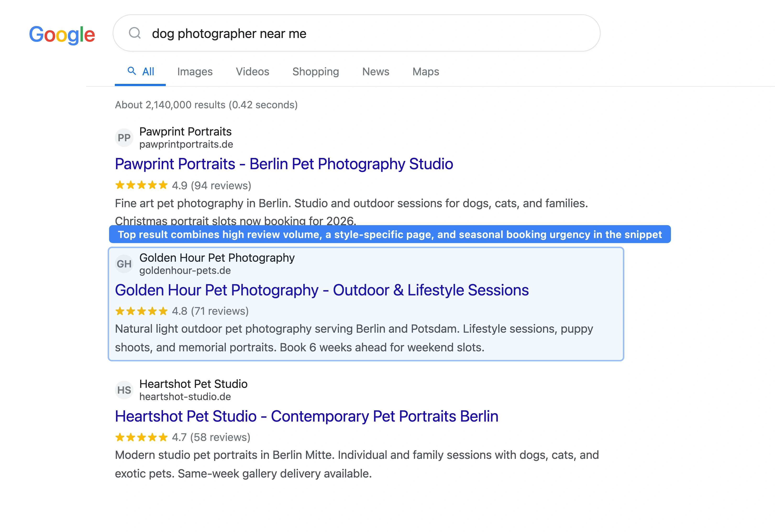Click the Golden Hour GH favicon
The image size is (775, 532).
pyautogui.click(x=124, y=264)
